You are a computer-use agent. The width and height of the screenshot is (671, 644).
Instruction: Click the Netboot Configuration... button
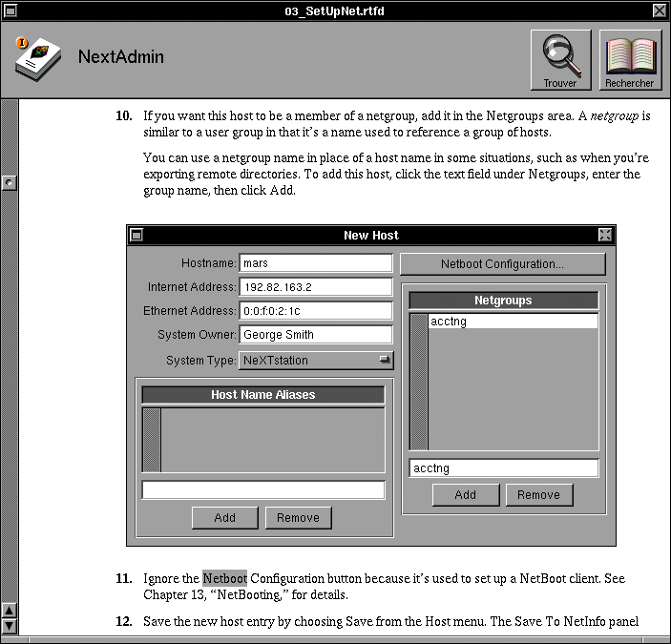502,264
